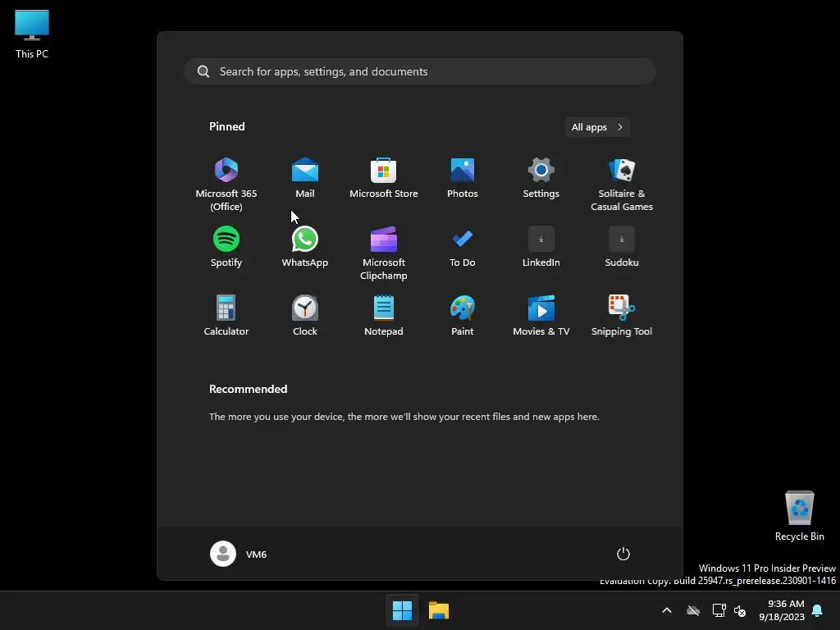Open the notifications bell icon
This screenshot has width=840, height=630.
tap(818, 610)
